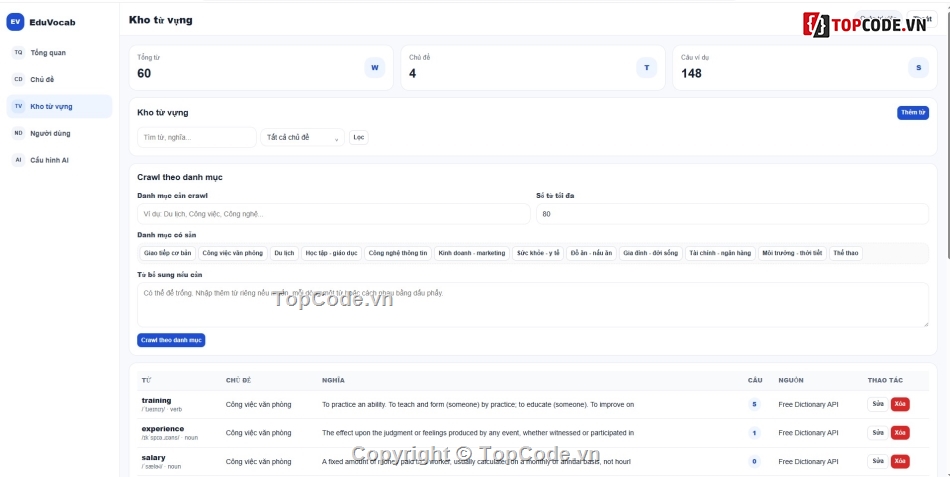Click sentence count 1 in experience row
The image size is (950, 477).
tap(754, 433)
